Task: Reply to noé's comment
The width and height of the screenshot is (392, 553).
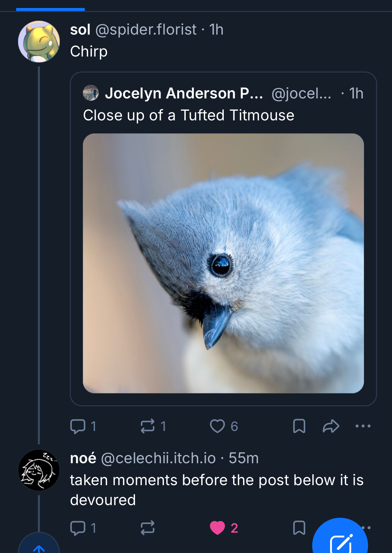Action: tap(78, 528)
